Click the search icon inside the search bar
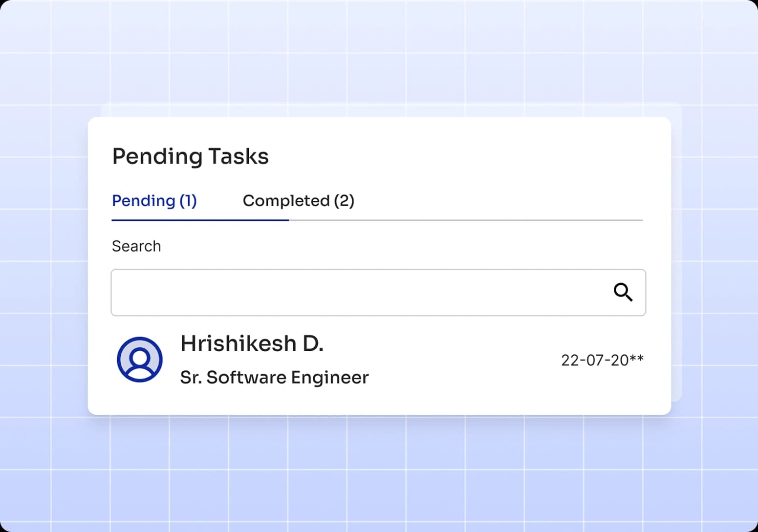Image resolution: width=758 pixels, height=532 pixels. (623, 292)
